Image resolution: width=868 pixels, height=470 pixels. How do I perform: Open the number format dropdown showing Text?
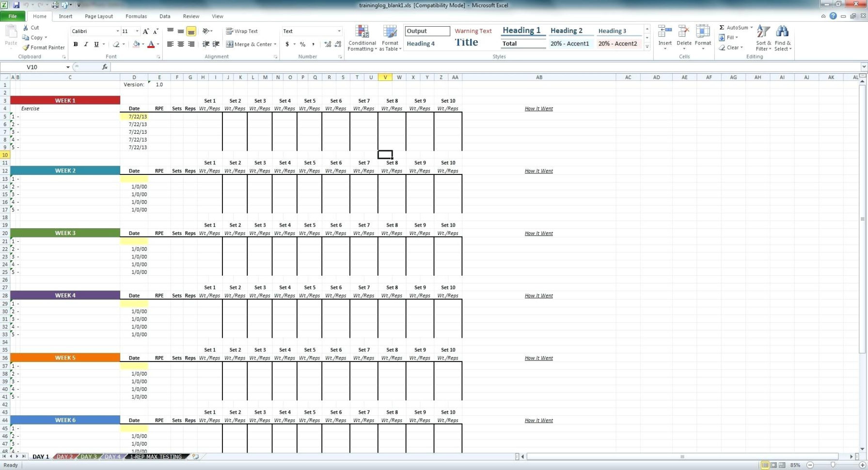(338, 31)
